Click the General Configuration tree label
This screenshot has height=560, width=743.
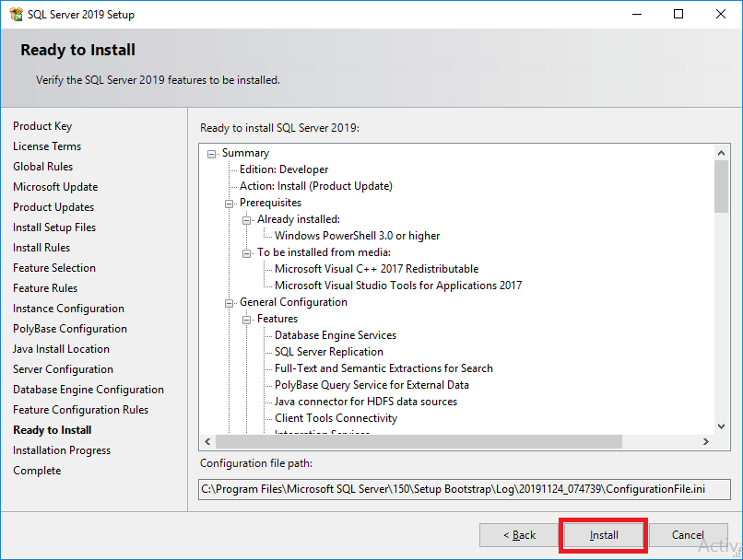[293, 302]
